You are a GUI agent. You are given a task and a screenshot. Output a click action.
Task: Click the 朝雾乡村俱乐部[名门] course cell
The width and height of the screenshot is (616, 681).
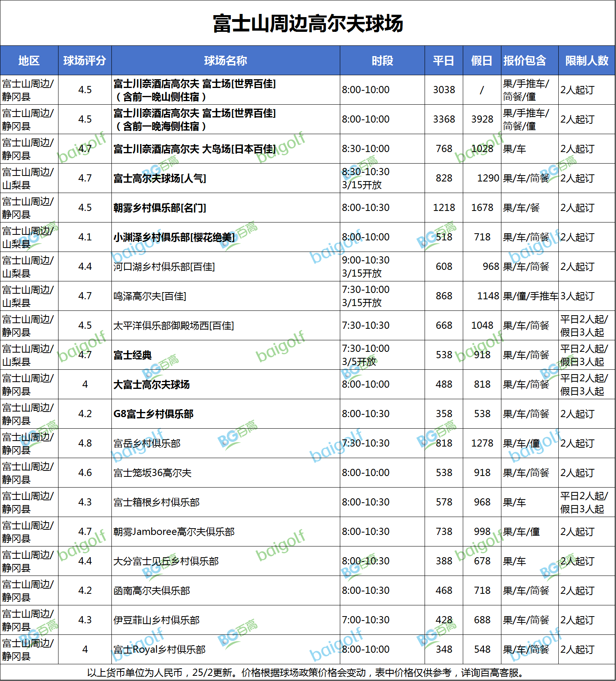160,208
